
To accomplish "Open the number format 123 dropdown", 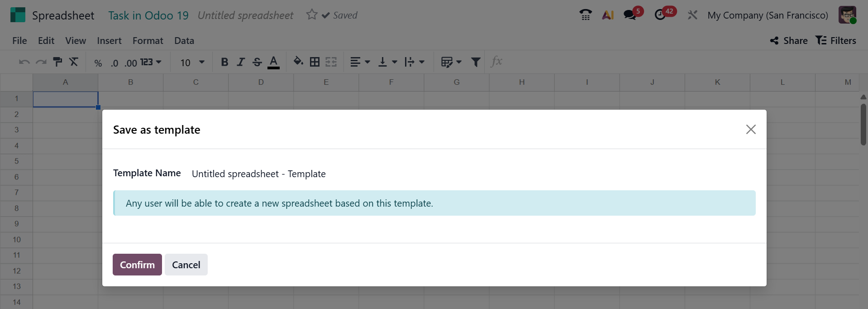I will (151, 62).
